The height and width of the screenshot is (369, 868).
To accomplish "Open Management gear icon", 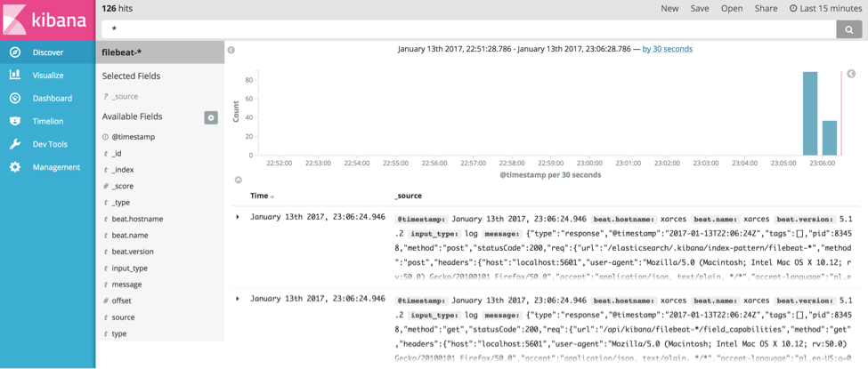I will coord(15,167).
